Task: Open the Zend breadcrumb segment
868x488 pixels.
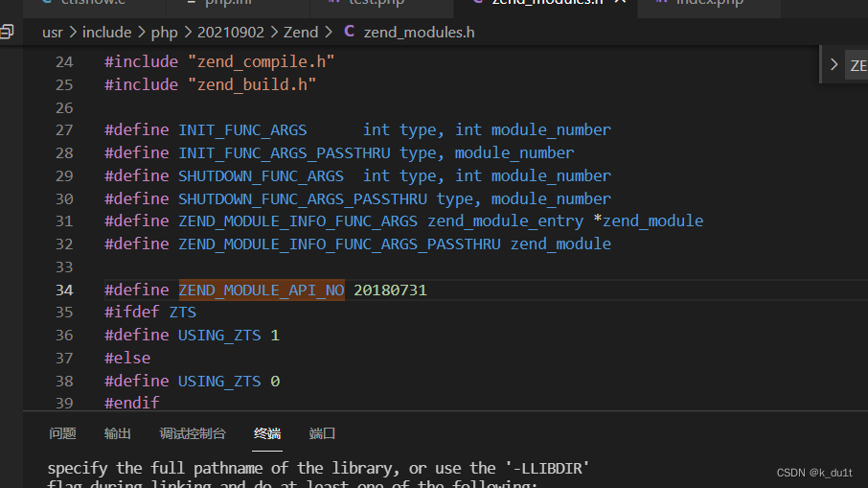Action: [301, 33]
